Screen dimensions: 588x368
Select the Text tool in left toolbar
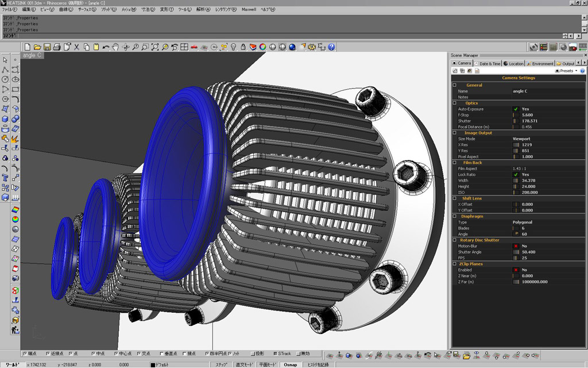pyautogui.click(x=5, y=178)
